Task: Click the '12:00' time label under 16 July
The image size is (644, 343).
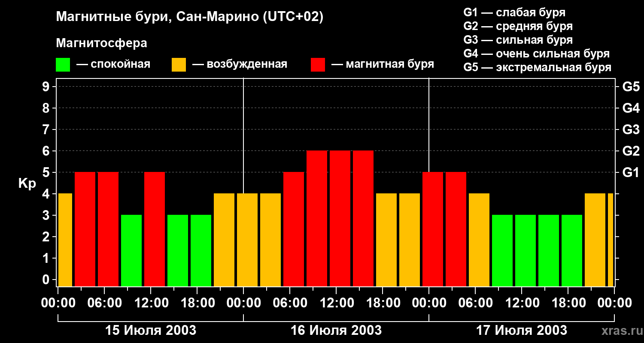Action: (336, 303)
